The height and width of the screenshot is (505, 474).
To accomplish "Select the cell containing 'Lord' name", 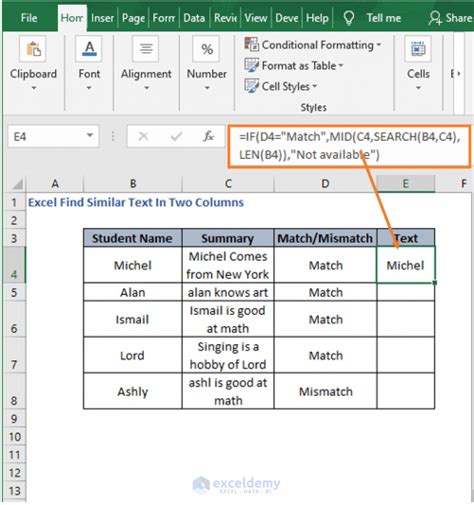I will [x=133, y=355].
